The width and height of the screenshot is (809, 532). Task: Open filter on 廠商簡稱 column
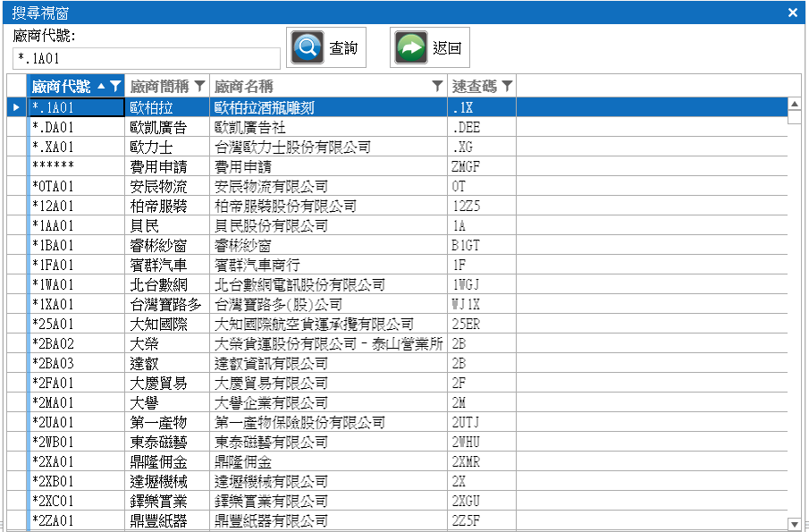(199, 86)
